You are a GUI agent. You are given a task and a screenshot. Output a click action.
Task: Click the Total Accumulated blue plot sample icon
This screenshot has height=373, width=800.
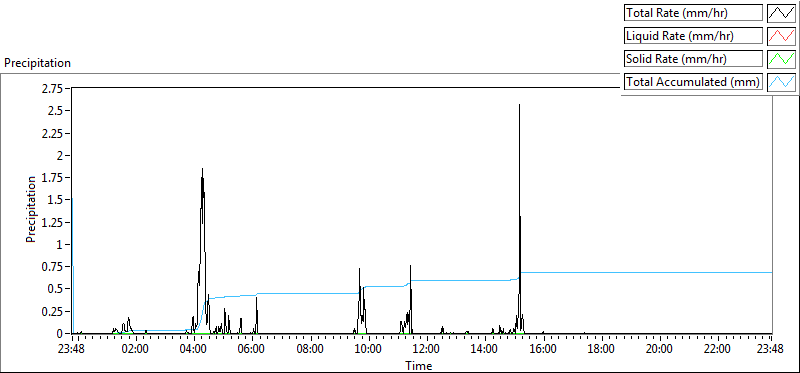[782, 81]
